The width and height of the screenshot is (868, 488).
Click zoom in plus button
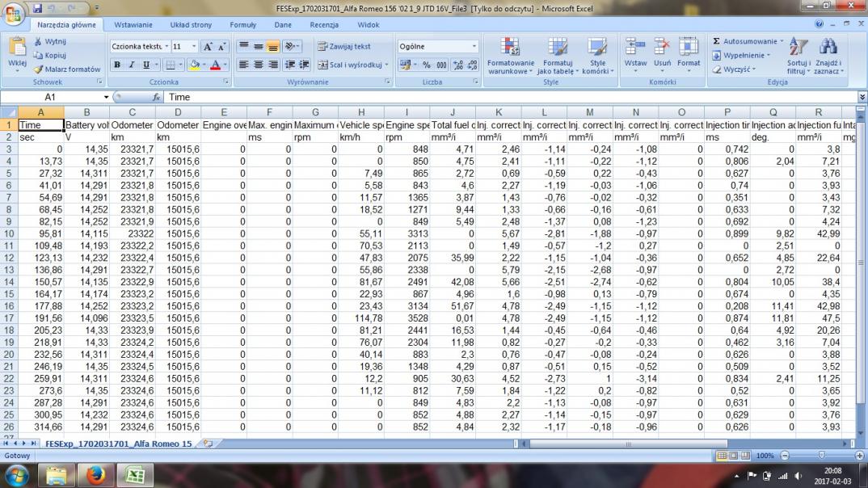[860, 456]
